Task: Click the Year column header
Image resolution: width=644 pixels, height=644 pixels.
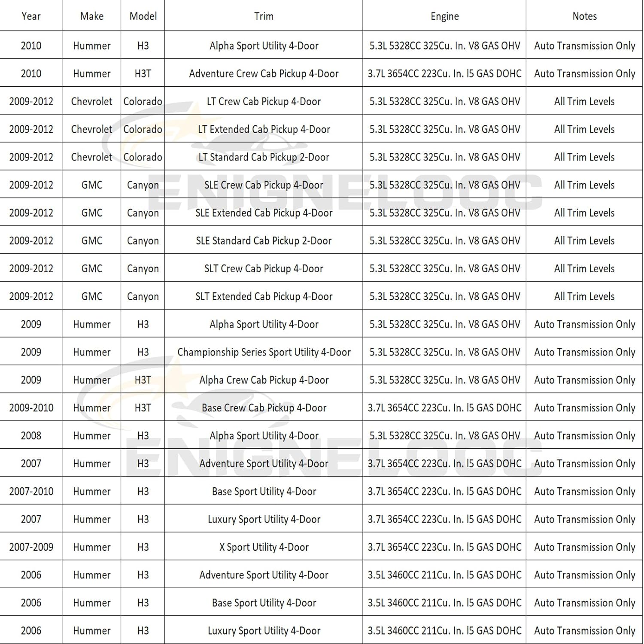Action: (31, 16)
